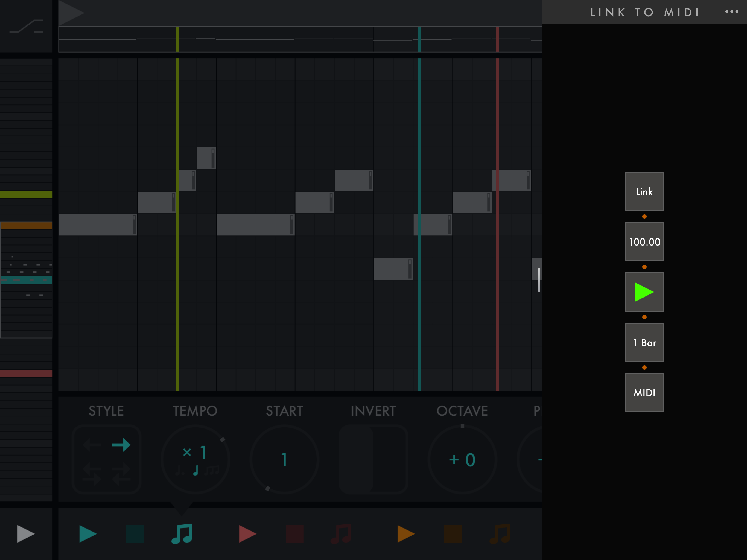Adjust the OCTAVE +0 knob
Viewport: 747px width, 560px height.
[462, 459]
